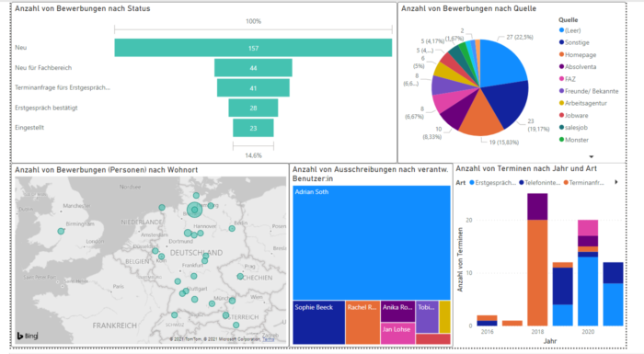
Task: Select the 'Rachel R...' treemap tile
Action: coord(362,323)
